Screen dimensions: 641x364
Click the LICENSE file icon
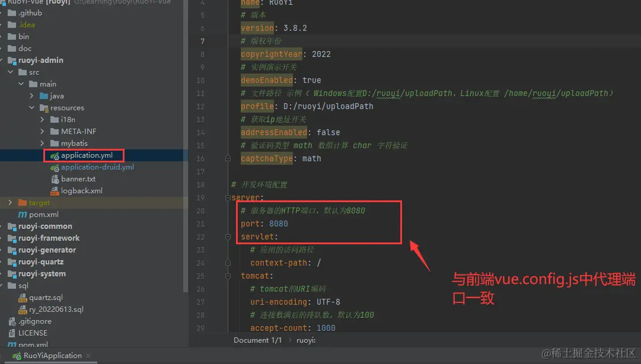12,333
